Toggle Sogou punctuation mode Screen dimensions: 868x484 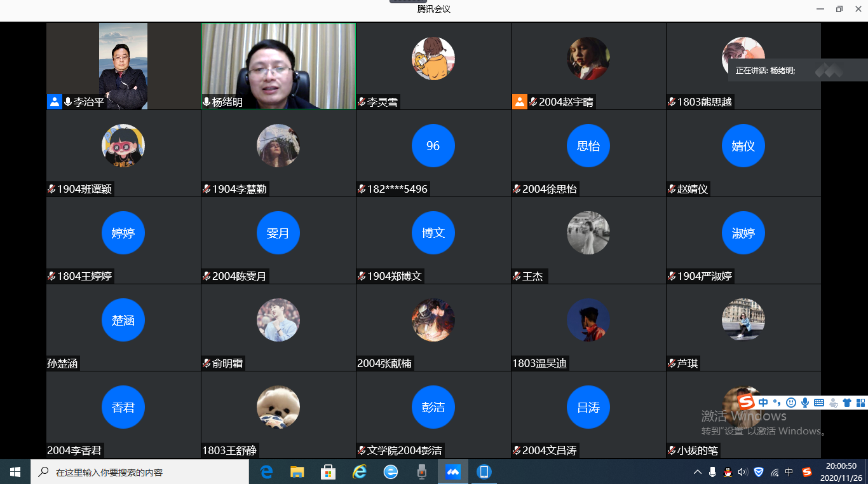[776, 403]
